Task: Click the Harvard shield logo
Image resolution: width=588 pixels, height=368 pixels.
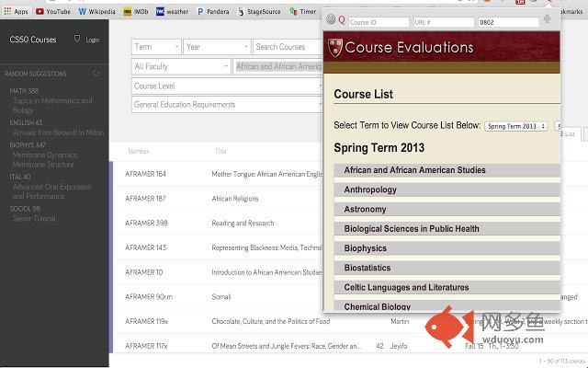Action: [334, 48]
